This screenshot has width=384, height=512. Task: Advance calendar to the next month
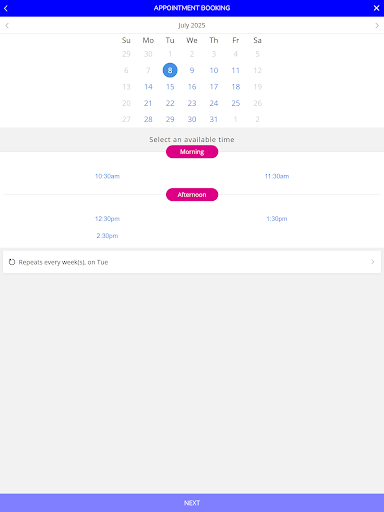coord(377,26)
